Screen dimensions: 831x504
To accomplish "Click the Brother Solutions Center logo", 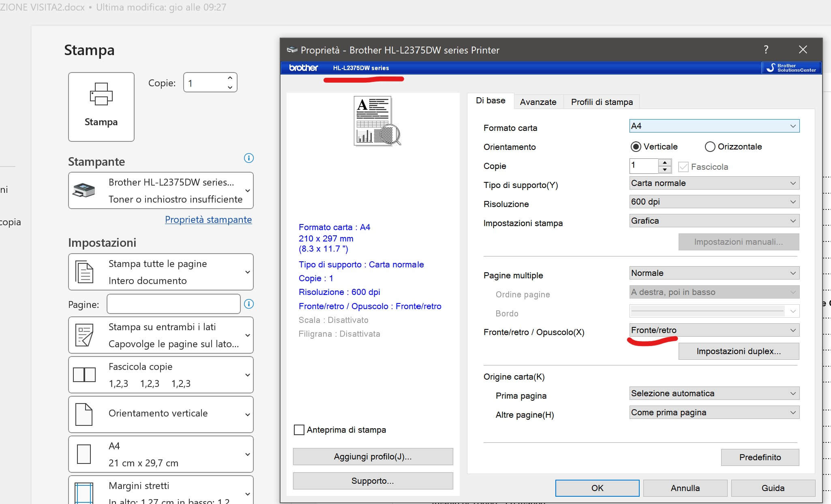I will click(x=791, y=68).
